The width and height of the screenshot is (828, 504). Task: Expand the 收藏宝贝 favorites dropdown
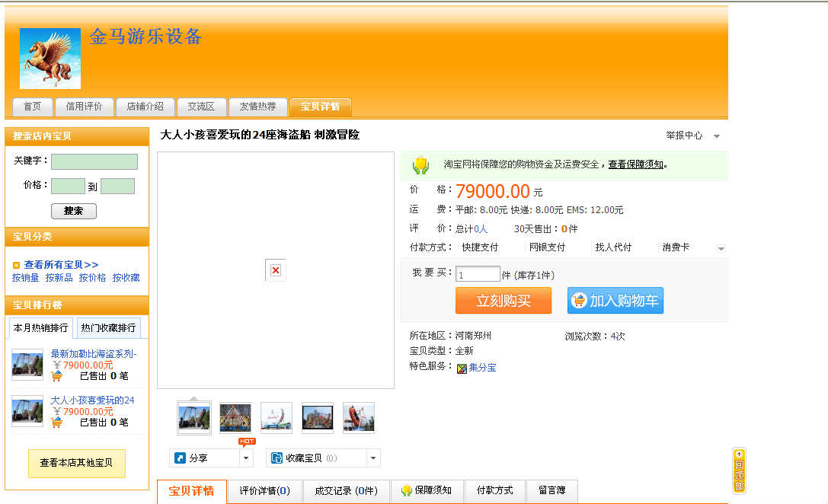point(372,458)
